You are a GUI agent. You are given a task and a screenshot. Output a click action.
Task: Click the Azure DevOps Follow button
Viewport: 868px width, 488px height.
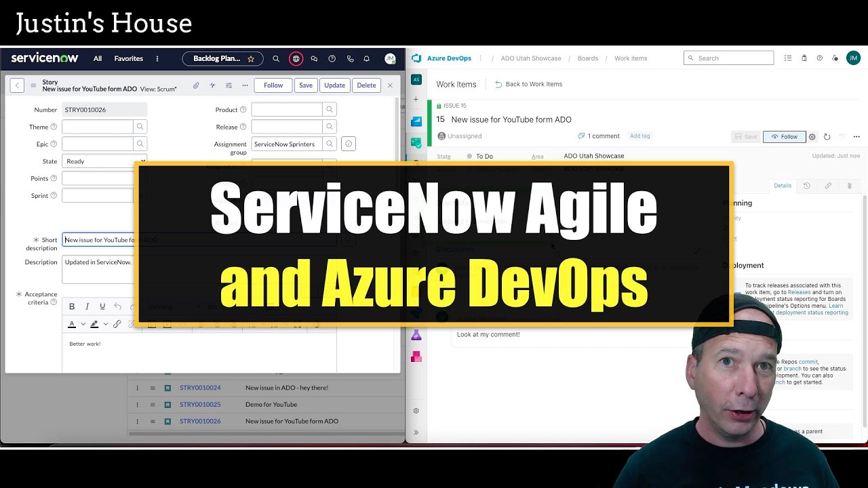click(785, 137)
